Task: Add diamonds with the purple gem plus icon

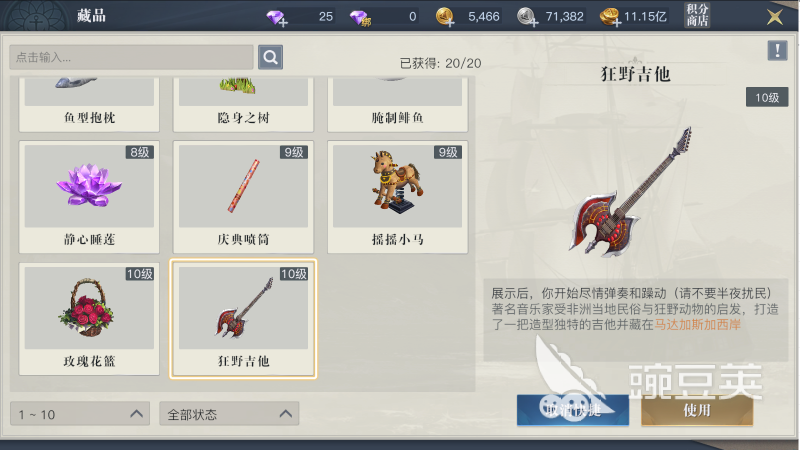Action: click(277, 18)
